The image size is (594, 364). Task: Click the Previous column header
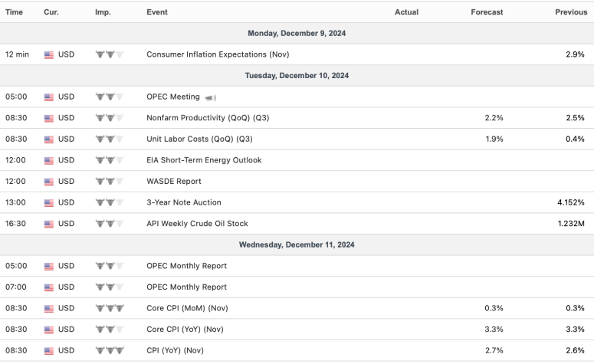pos(570,12)
